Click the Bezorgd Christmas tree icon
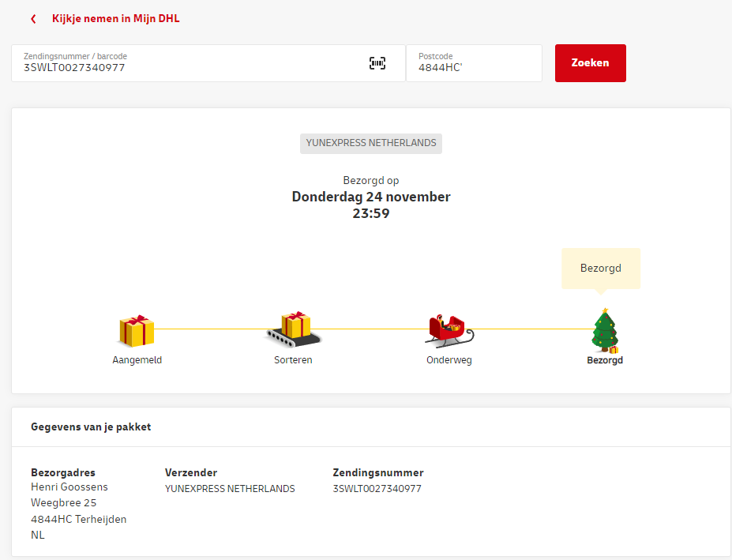The height and width of the screenshot is (560, 732). 605,330
